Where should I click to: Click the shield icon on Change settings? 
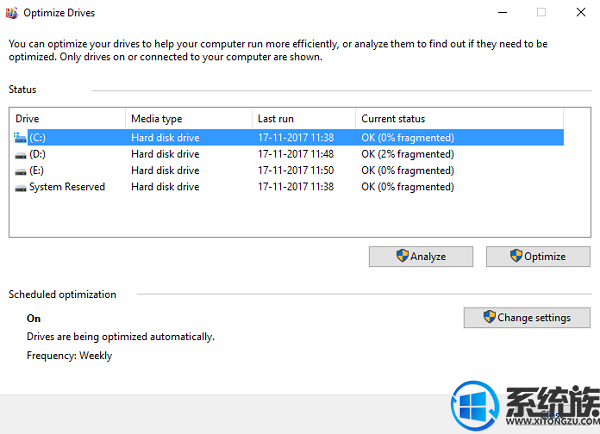tap(489, 317)
